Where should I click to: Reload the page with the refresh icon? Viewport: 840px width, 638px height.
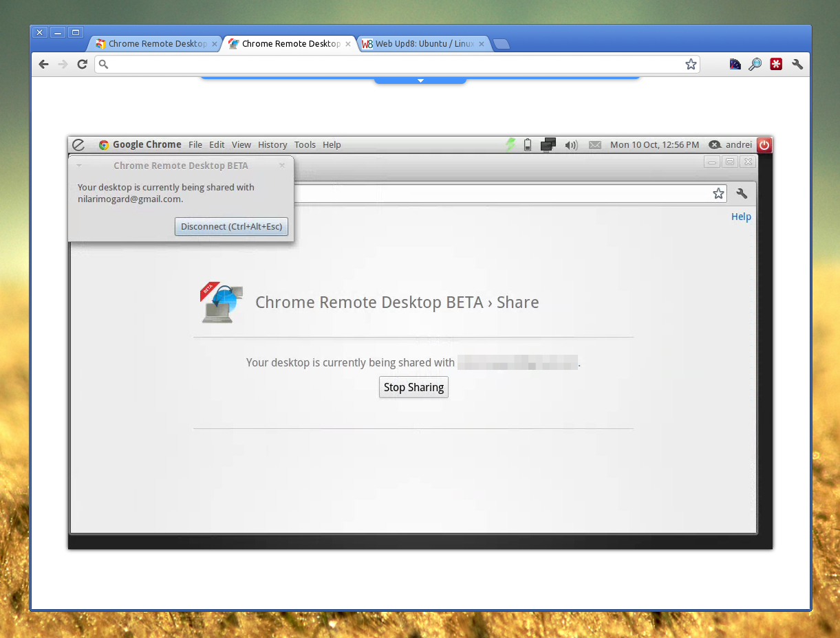82,64
